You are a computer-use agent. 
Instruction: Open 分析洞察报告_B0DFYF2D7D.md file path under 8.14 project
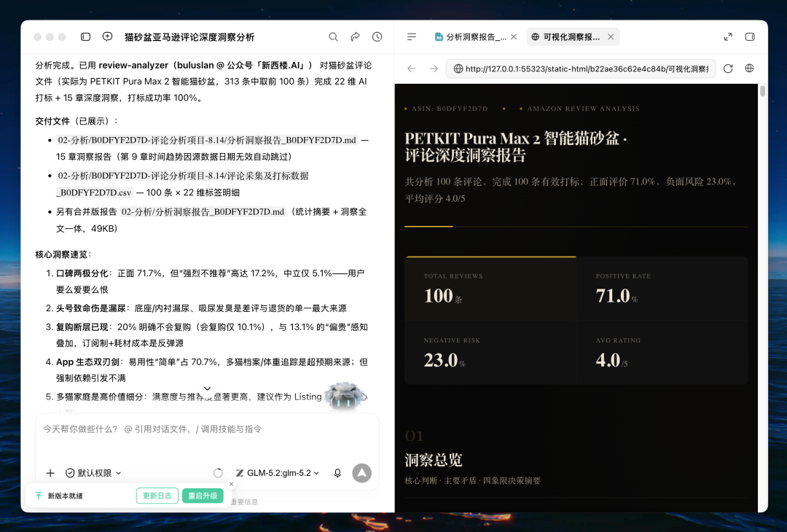pyautogui.click(x=207, y=140)
